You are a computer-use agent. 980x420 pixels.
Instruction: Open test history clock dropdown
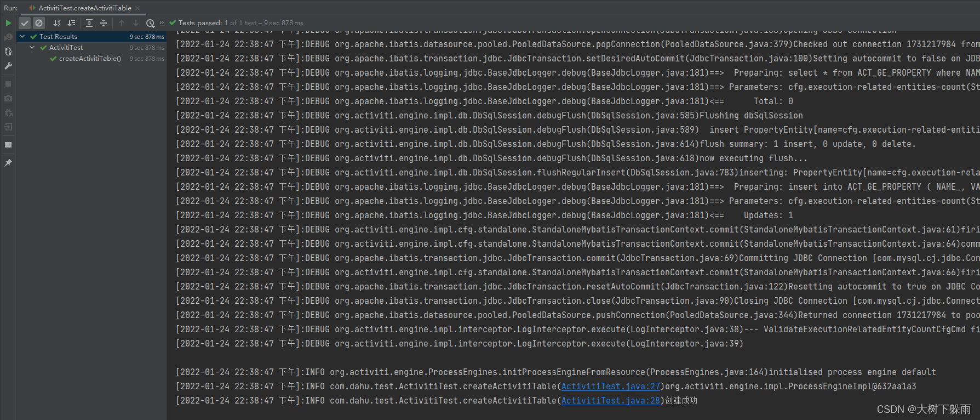151,23
